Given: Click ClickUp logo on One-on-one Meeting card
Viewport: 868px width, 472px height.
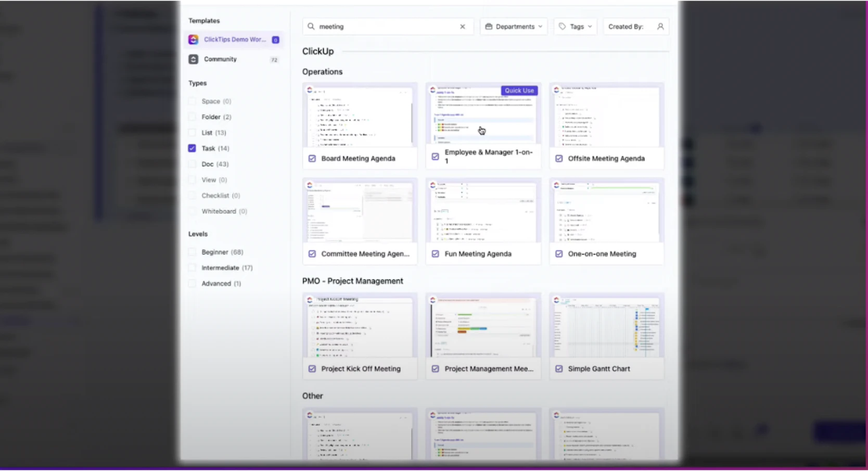Looking at the screenshot, I should [556, 185].
